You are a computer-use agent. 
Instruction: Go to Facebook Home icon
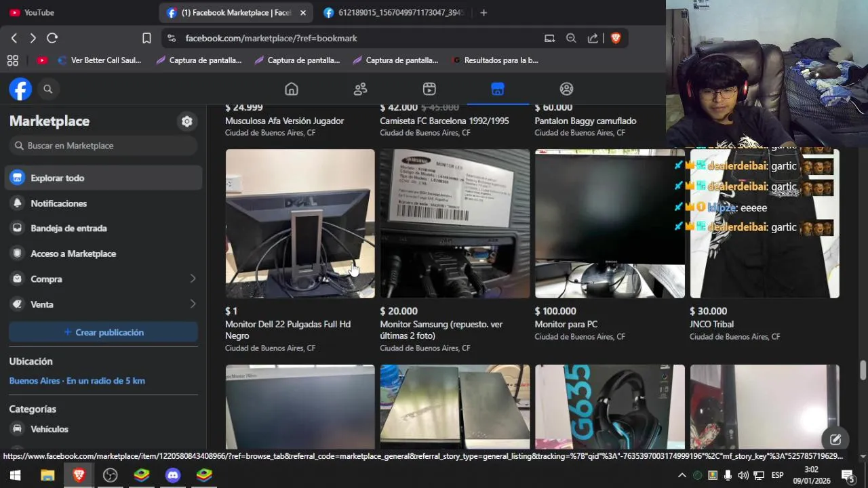[x=292, y=89]
